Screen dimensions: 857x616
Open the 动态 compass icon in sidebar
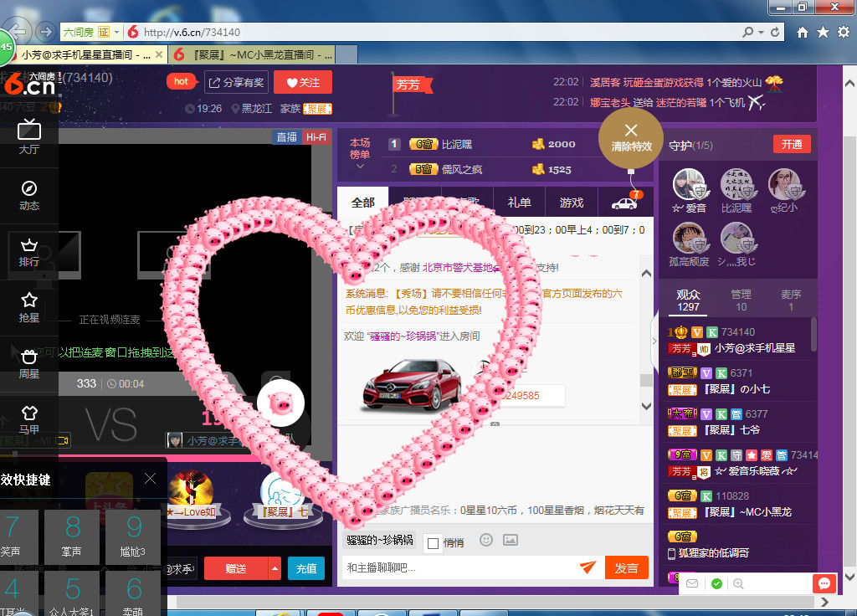(x=29, y=194)
